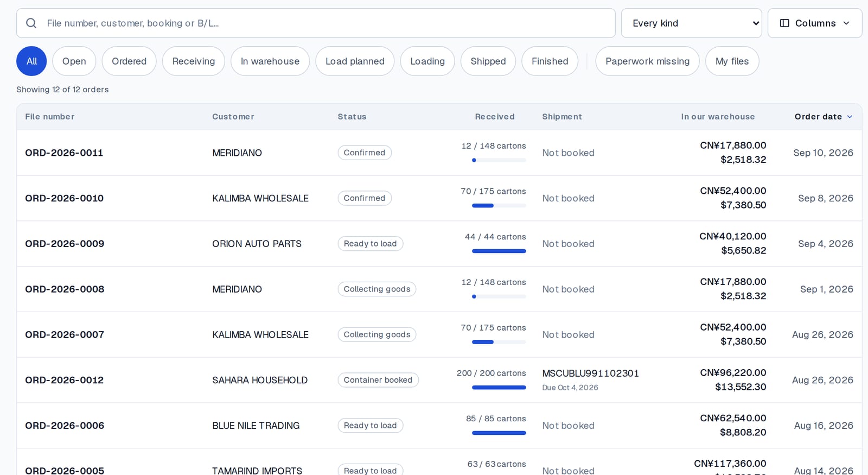This screenshot has width=868, height=475.
Task: Click Container booked status badge
Action: click(378, 380)
